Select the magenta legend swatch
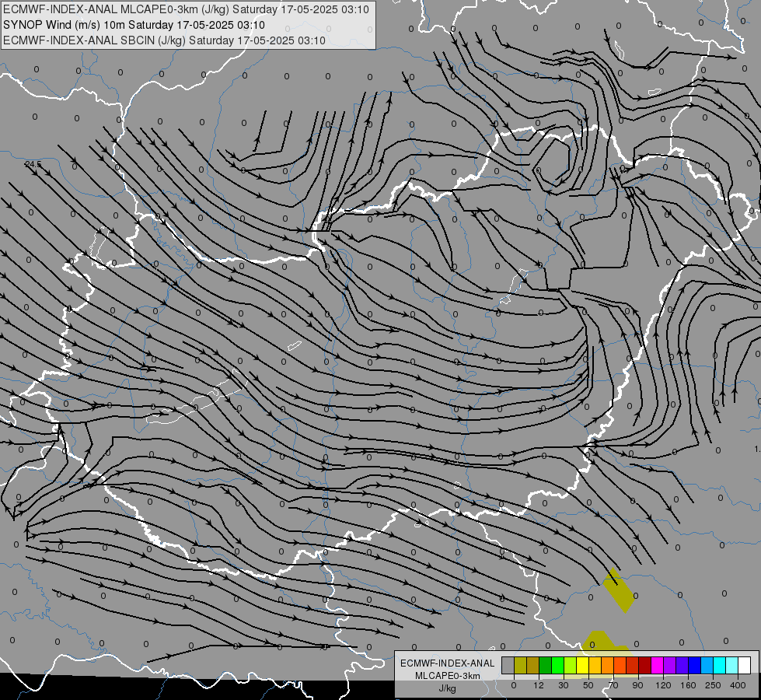 tap(657, 666)
